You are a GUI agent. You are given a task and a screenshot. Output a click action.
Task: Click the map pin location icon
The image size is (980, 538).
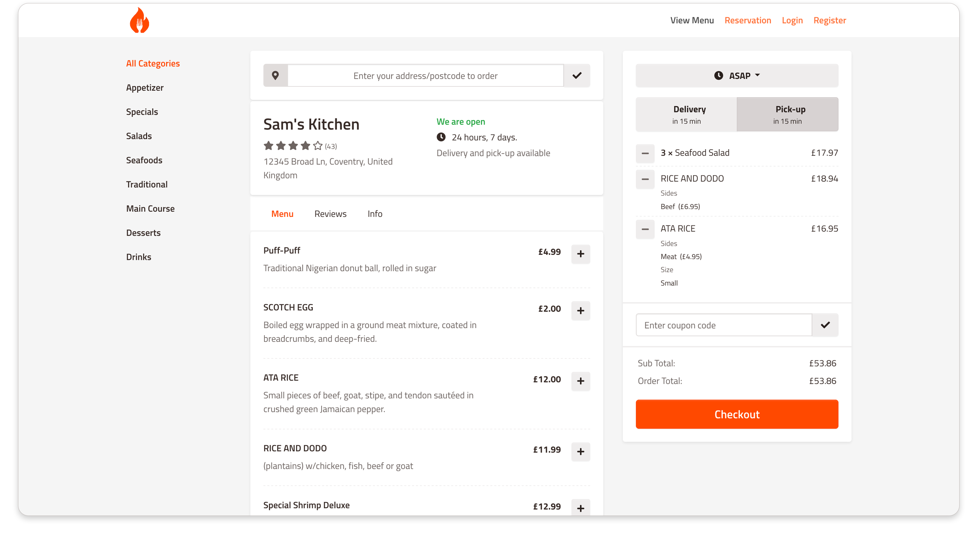tap(275, 75)
